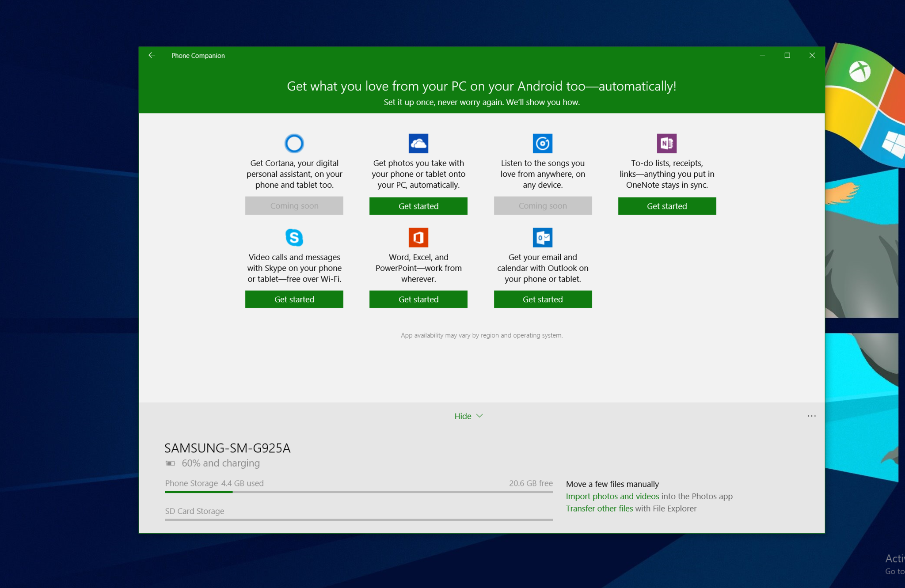Click the '60% and charging' status text
Image resolution: width=905 pixels, height=588 pixels.
221,463
